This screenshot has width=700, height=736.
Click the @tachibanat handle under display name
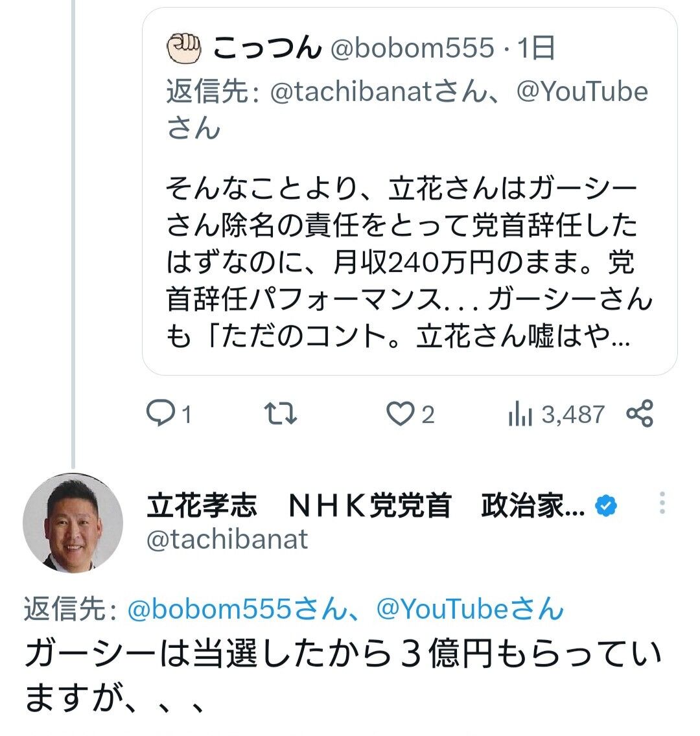point(227,539)
